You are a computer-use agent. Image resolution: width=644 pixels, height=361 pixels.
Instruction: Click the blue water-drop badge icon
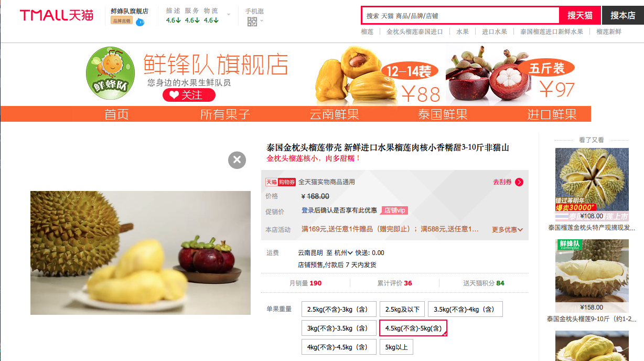click(139, 22)
